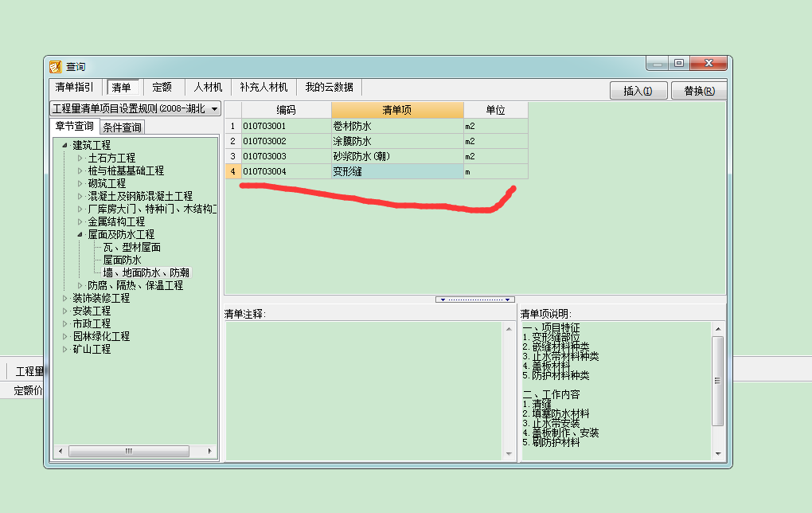Image resolution: width=812 pixels, height=513 pixels.
Task: Expand the 市政工程 node
Action: tap(64, 323)
